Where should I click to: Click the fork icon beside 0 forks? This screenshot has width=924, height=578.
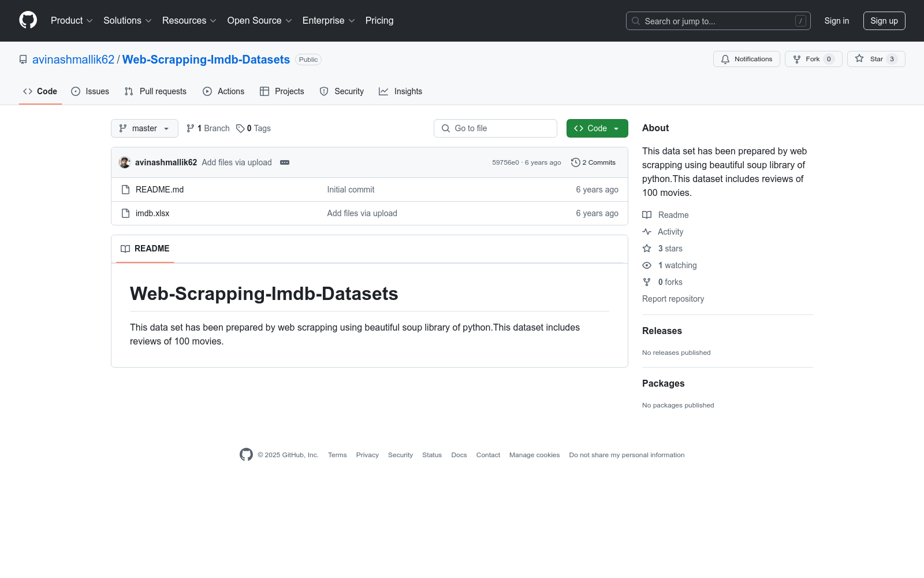[x=647, y=282]
